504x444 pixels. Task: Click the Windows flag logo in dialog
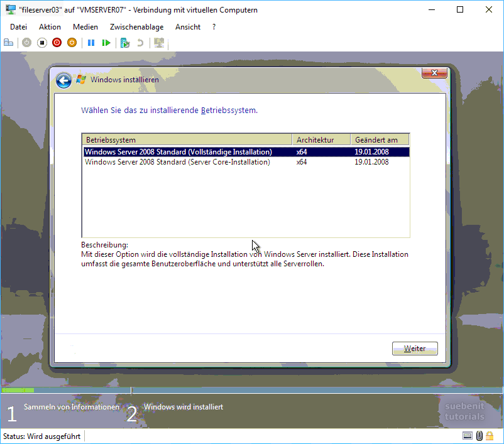click(81, 79)
